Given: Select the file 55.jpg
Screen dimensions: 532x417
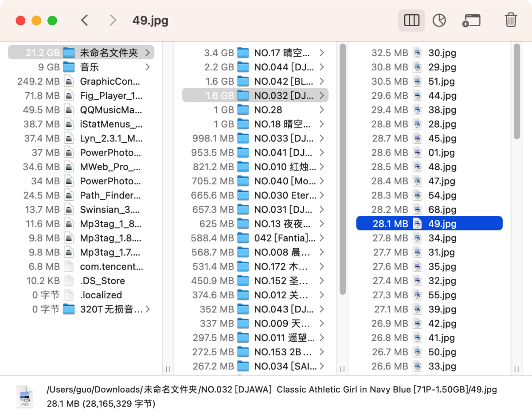Looking at the screenshot, I should coord(429,295).
